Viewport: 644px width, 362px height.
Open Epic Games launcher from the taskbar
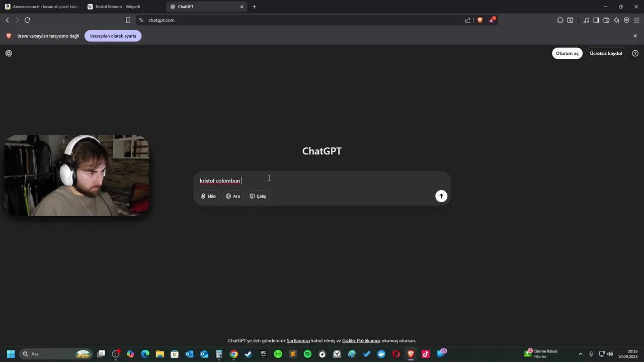coord(263,354)
